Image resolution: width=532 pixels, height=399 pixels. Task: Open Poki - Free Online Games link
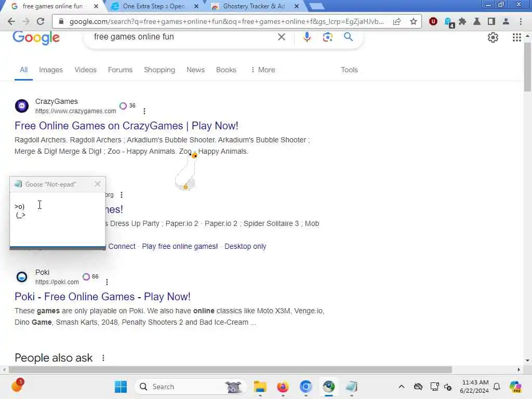tap(102, 297)
